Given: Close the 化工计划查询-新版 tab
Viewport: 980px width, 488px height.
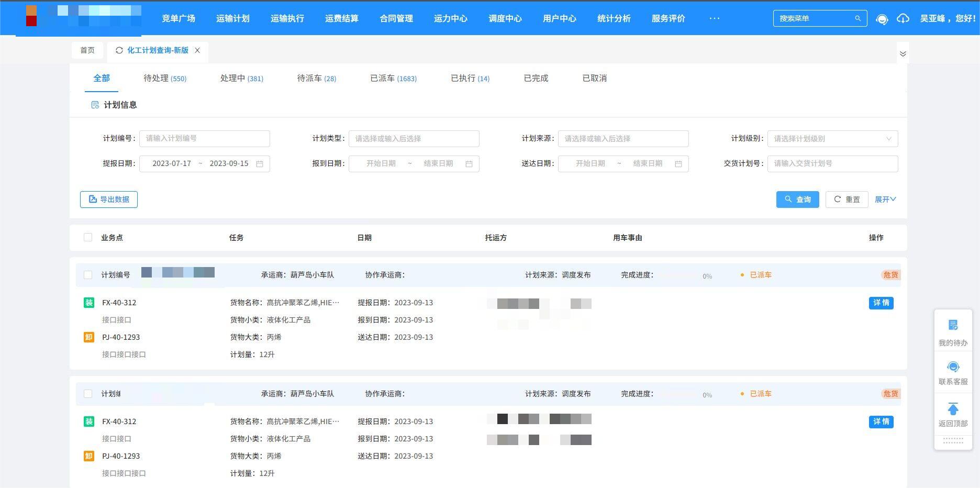Looking at the screenshot, I should coord(197,50).
